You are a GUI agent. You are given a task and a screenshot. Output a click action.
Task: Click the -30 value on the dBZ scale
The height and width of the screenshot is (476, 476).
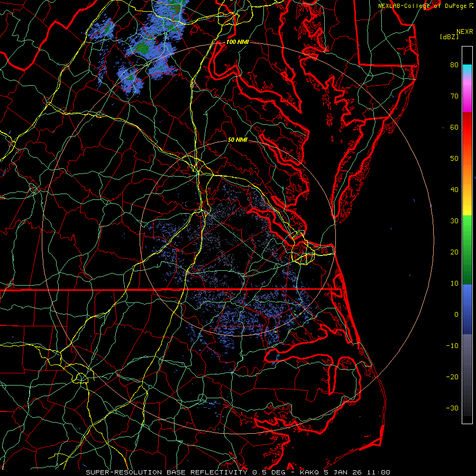(x=452, y=408)
